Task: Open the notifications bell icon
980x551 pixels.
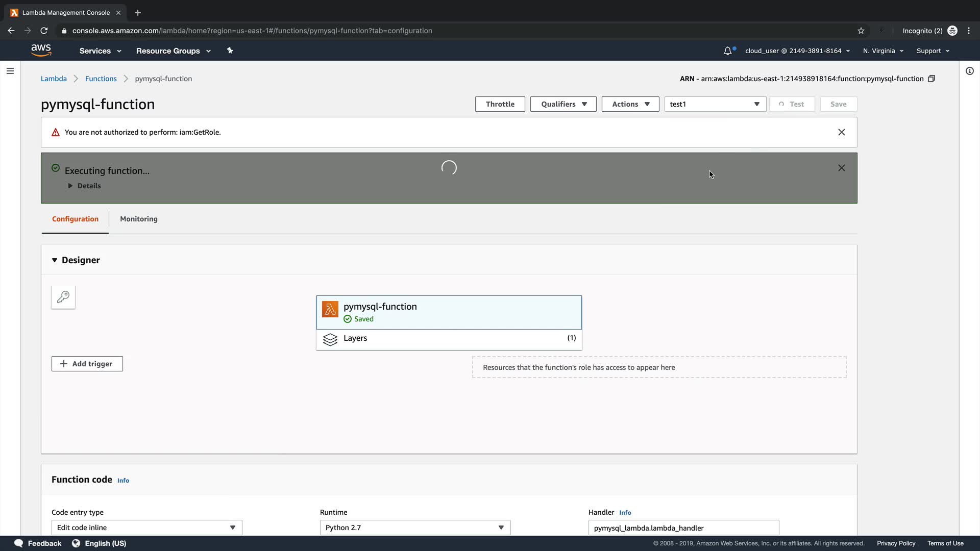Action: tap(728, 51)
